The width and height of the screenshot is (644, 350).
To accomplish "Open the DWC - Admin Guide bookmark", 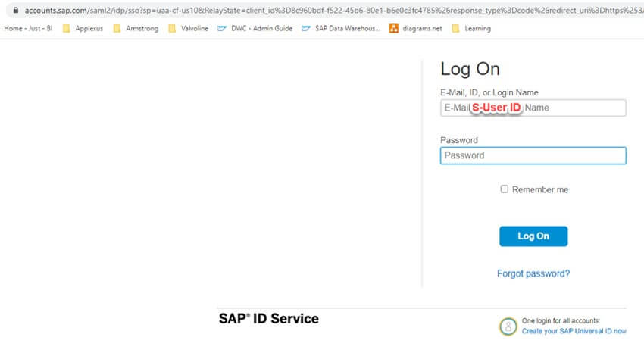I will click(x=255, y=28).
